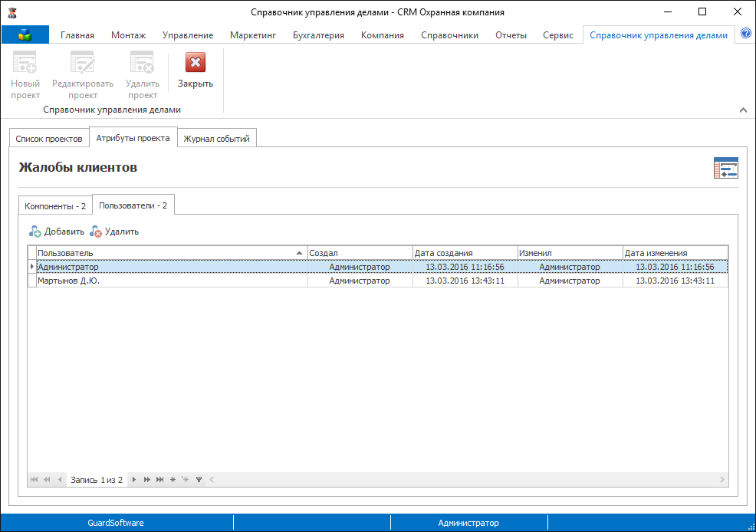Open the Справочники ribbon tab

(x=449, y=35)
